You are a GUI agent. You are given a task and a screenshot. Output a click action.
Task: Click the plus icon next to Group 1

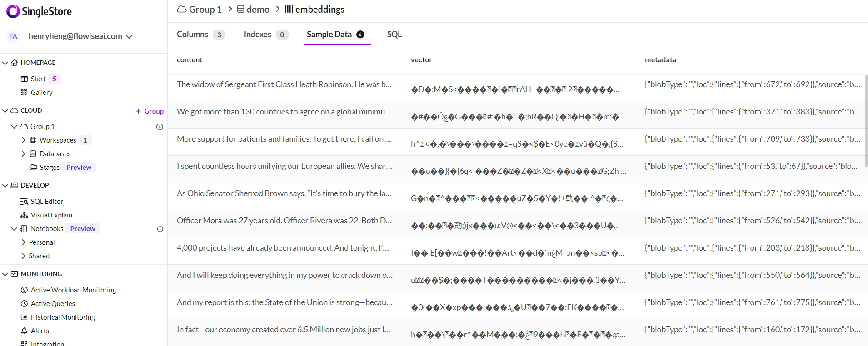tap(160, 127)
